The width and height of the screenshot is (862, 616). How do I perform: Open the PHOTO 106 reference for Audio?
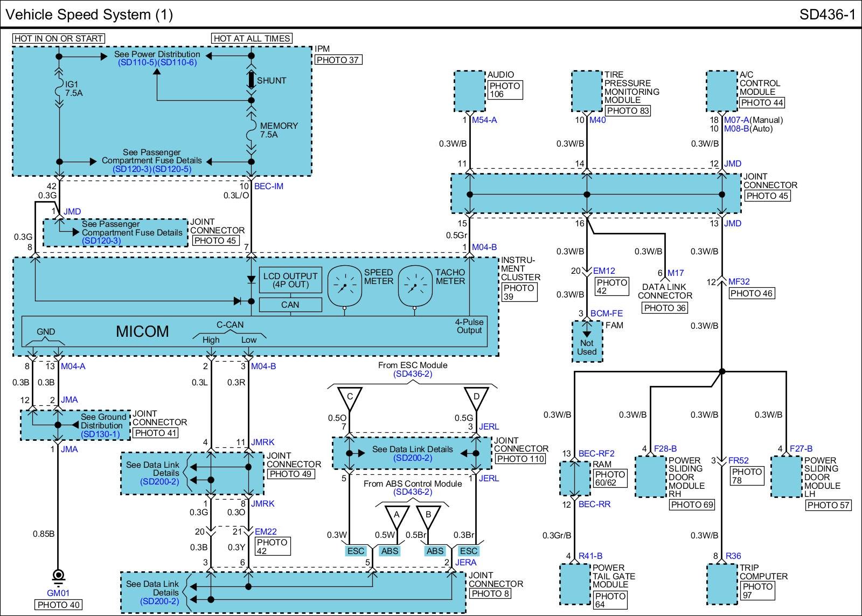(505, 90)
